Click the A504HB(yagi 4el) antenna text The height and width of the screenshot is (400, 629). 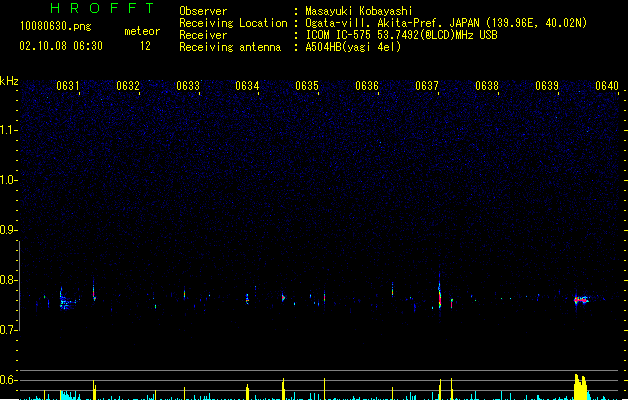point(353,47)
